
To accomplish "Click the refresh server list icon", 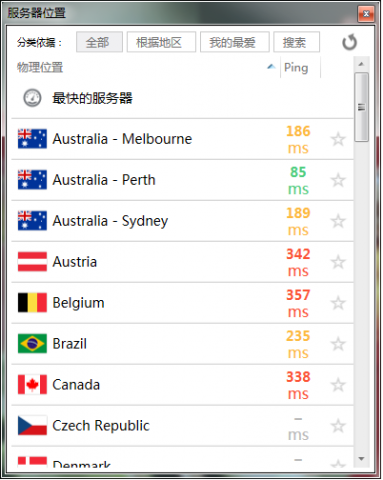I will click(349, 42).
